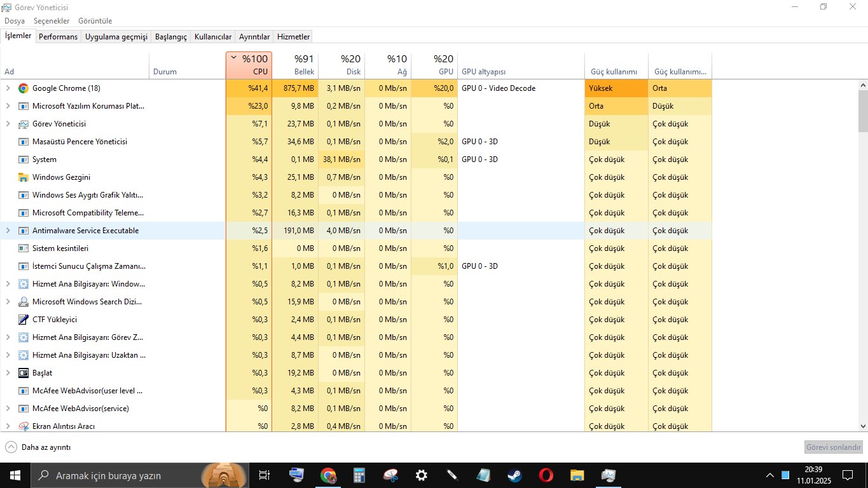This screenshot has width=868, height=488.
Task: Open the Snipping Tool taskbar icon
Action: tap(390, 475)
